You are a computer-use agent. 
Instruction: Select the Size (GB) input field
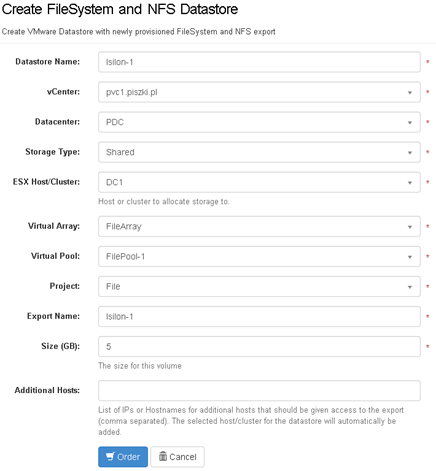coord(259,347)
